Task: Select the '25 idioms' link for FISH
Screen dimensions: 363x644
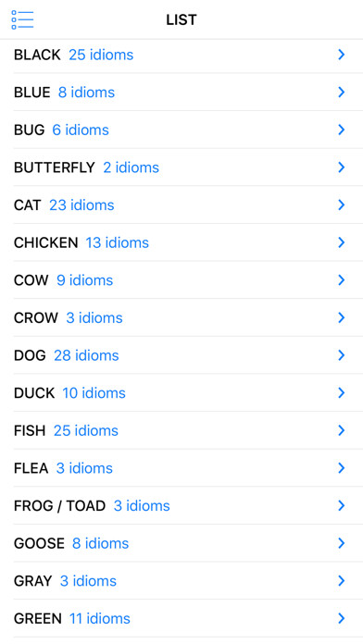Action: [86, 430]
